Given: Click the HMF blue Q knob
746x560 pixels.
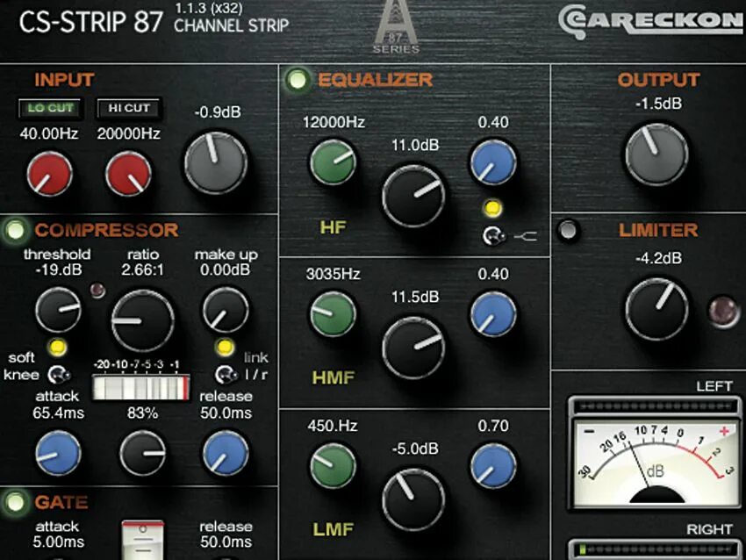Looking at the screenshot, I should point(493,314).
